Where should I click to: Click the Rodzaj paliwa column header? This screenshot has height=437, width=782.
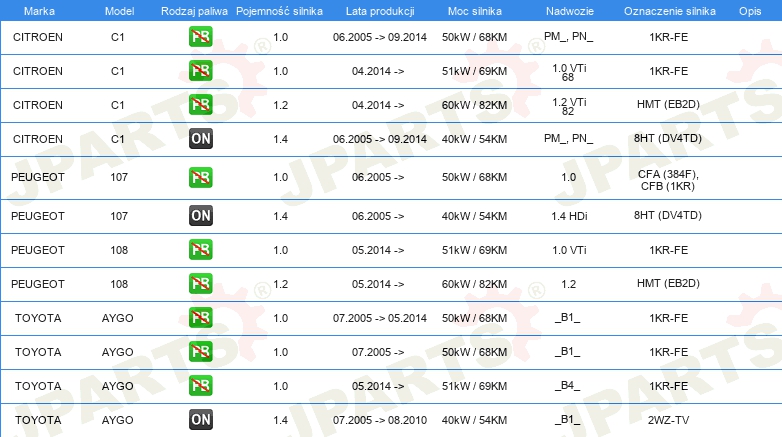pyautogui.click(x=194, y=11)
